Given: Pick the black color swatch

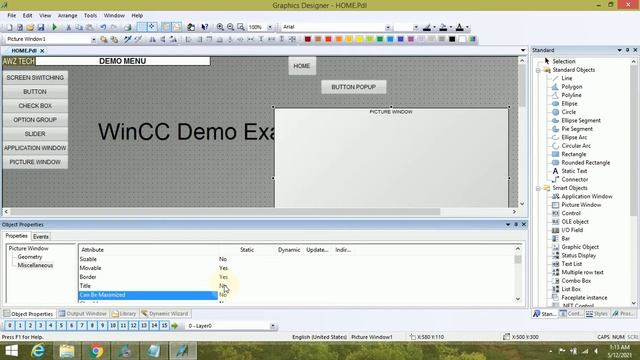Looking at the screenshot, I should (452, 39).
